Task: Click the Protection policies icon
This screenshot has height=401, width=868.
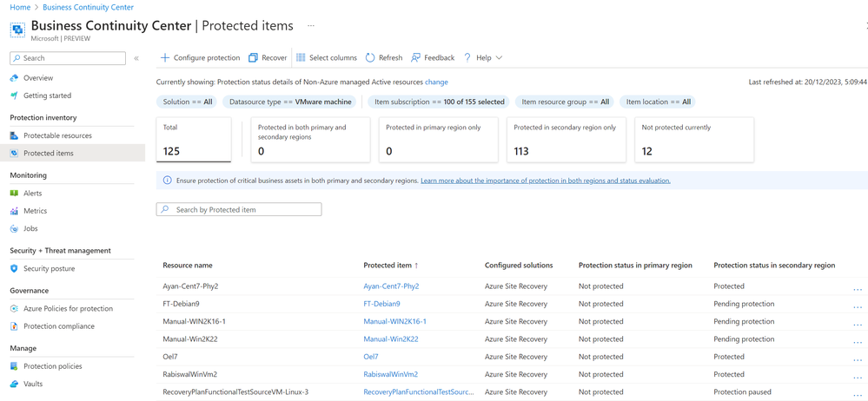Action: click(x=15, y=366)
